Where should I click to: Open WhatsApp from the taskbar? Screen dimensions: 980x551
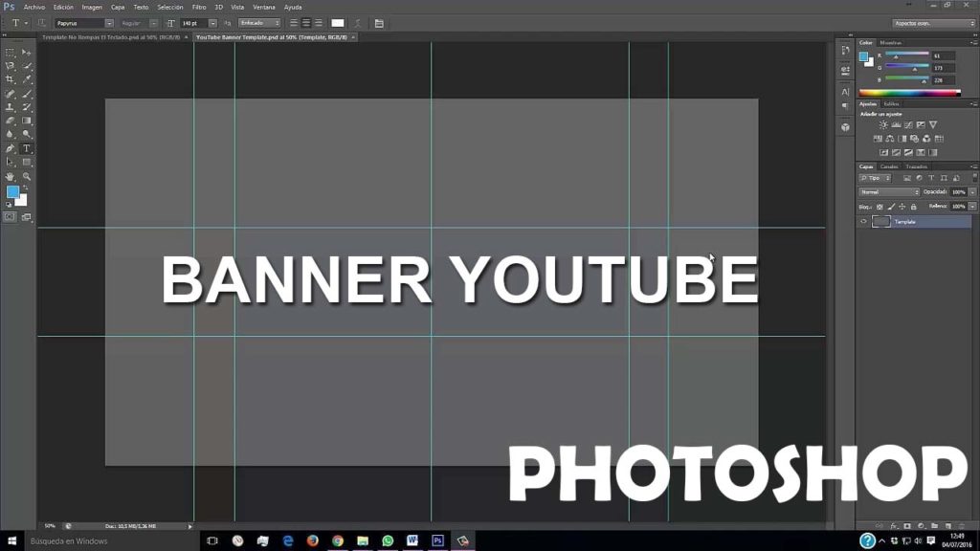tap(388, 541)
